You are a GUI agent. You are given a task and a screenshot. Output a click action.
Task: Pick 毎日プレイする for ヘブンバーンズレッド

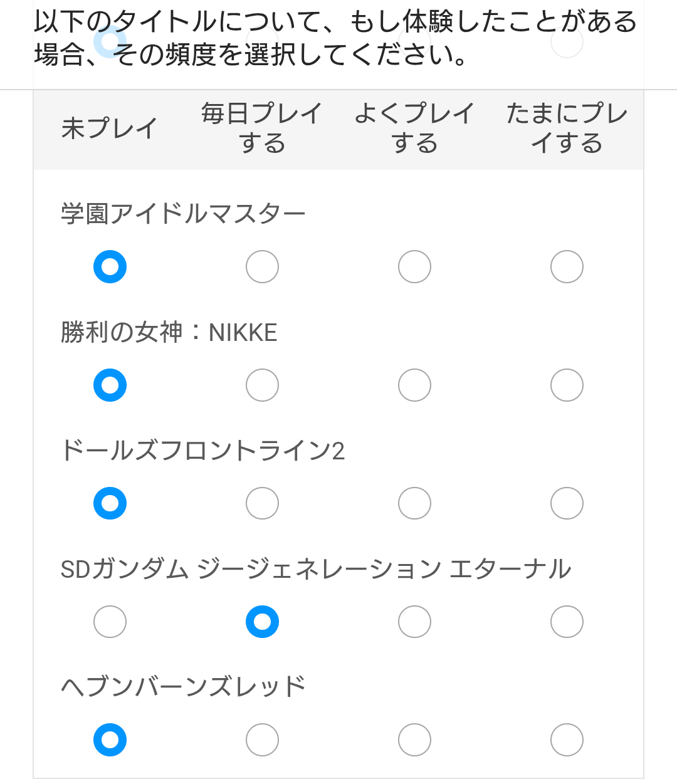[262, 740]
